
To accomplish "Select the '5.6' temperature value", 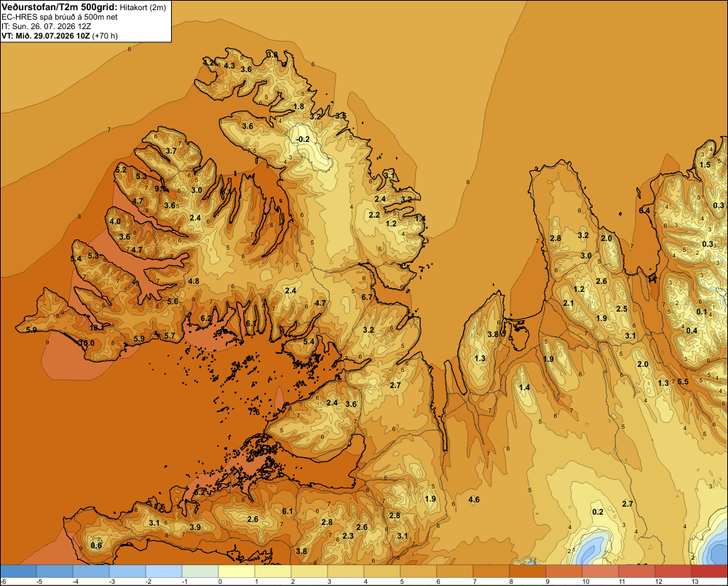I will click(173, 301).
